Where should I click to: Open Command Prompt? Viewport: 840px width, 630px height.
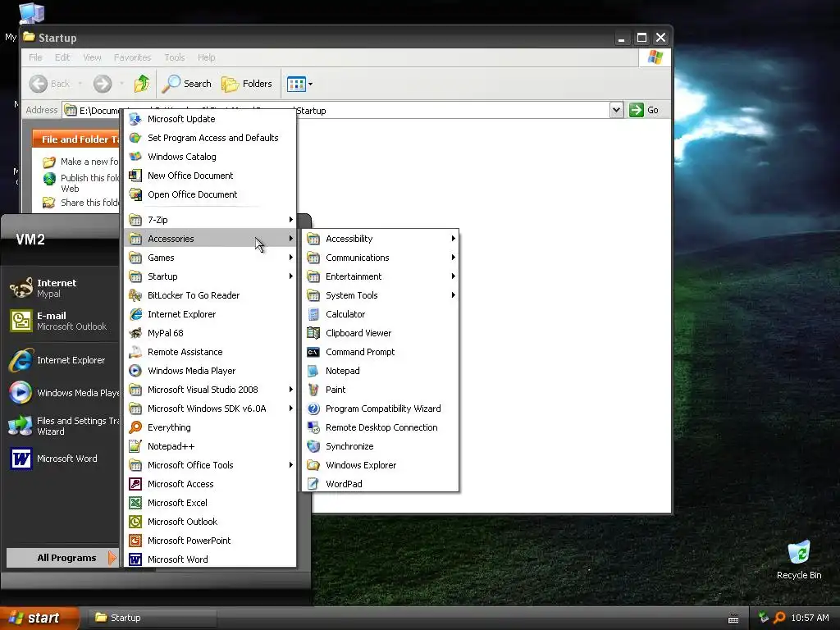380,351
